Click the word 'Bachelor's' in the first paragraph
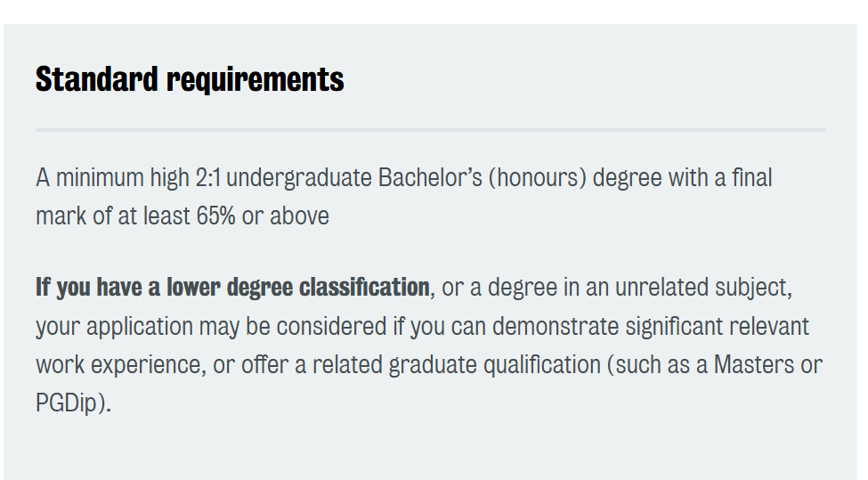This screenshot has width=868, height=480. pyautogui.click(x=430, y=178)
